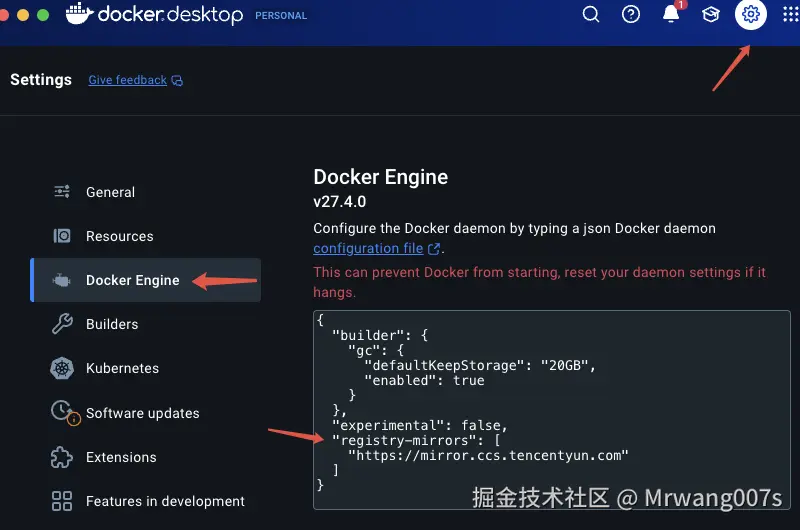800x530 pixels.
Task: Click the macOS yellow minimize button
Action: [x=23, y=15]
